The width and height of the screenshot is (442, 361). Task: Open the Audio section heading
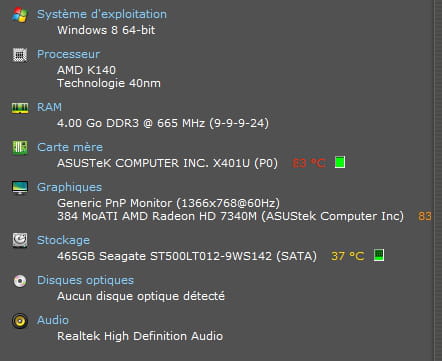(53, 320)
